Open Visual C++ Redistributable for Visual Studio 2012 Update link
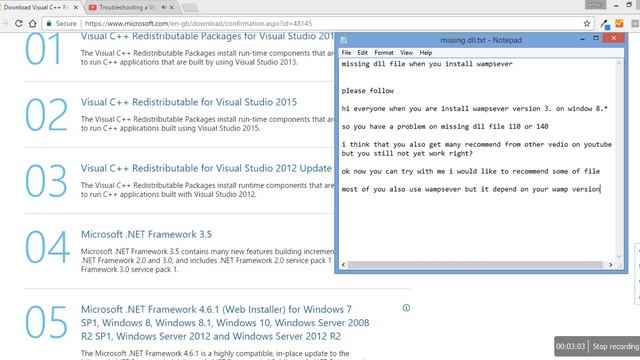 tap(206, 168)
